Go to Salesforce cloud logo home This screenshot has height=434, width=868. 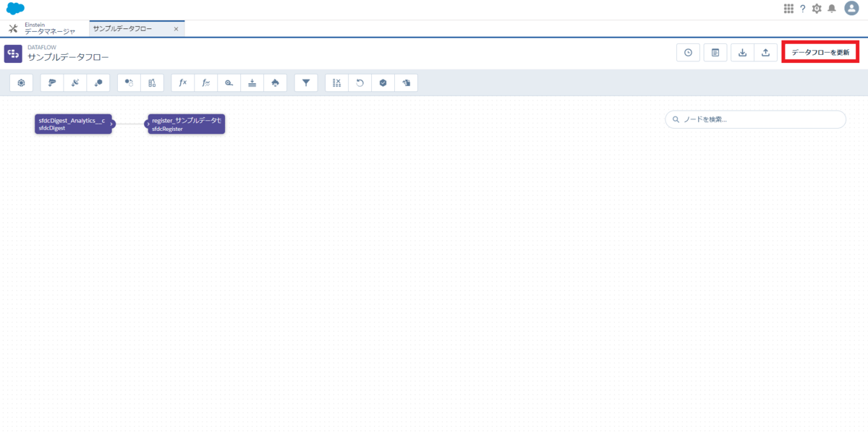coord(16,9)
